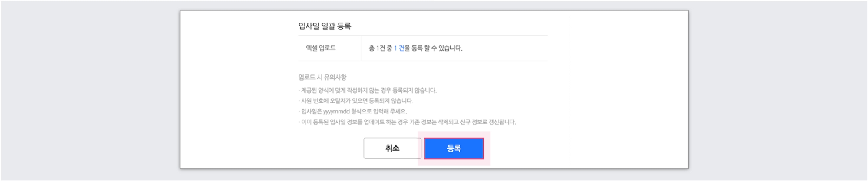Click the gray backdrop outside the dialog
Viewport: 868px width, 181px height.
tap(87, 87)
